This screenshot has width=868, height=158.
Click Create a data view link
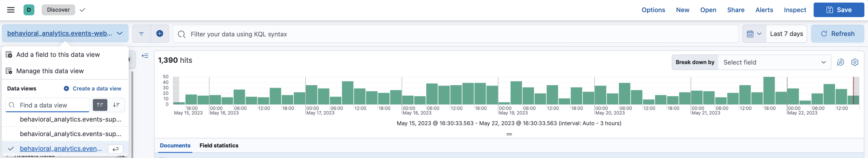point(93,88)
